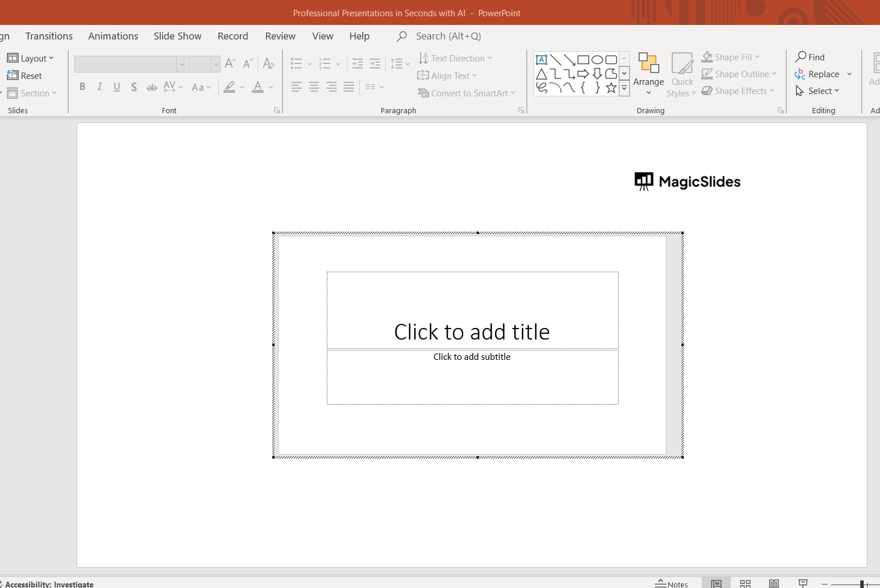Click the Arrange button in Drawing group
This screenshot has height=588, width=880.
648,74
